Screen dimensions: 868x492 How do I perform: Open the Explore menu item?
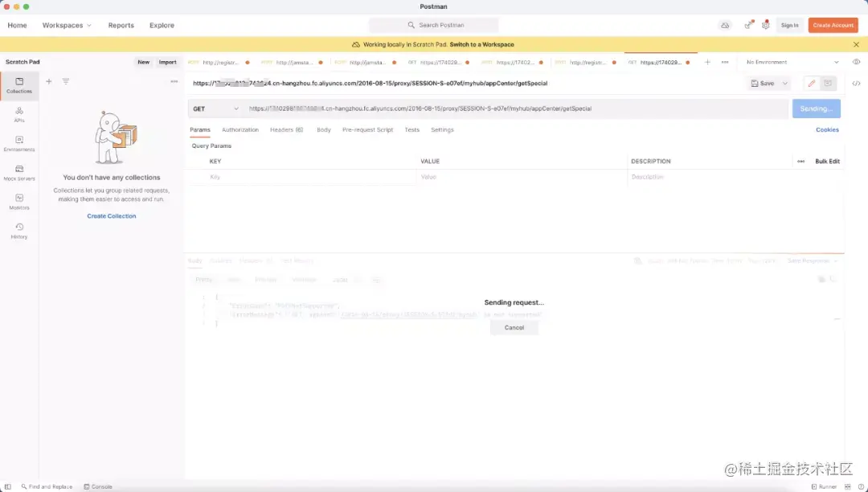(162, 26)
